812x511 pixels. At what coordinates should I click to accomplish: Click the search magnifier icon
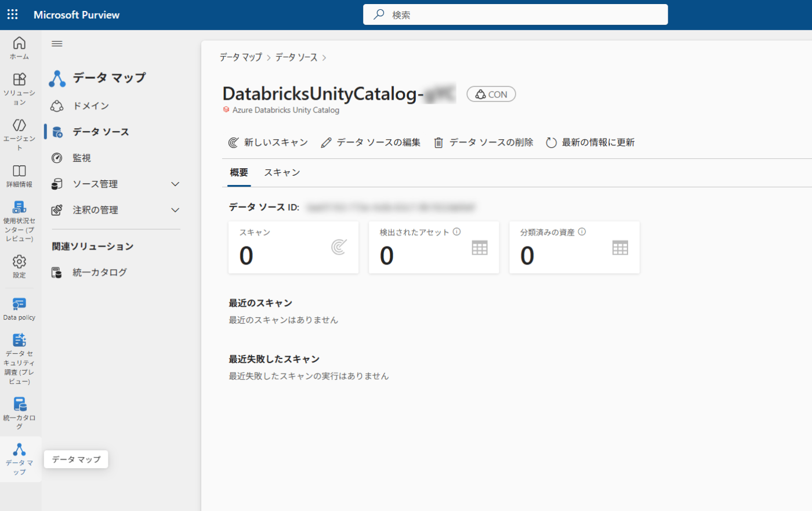[379, 15]
